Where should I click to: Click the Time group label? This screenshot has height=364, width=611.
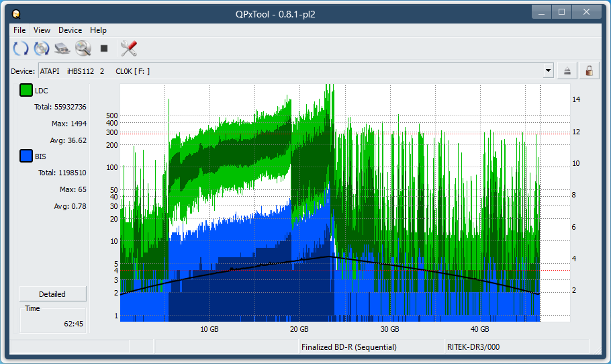(32, 308)
